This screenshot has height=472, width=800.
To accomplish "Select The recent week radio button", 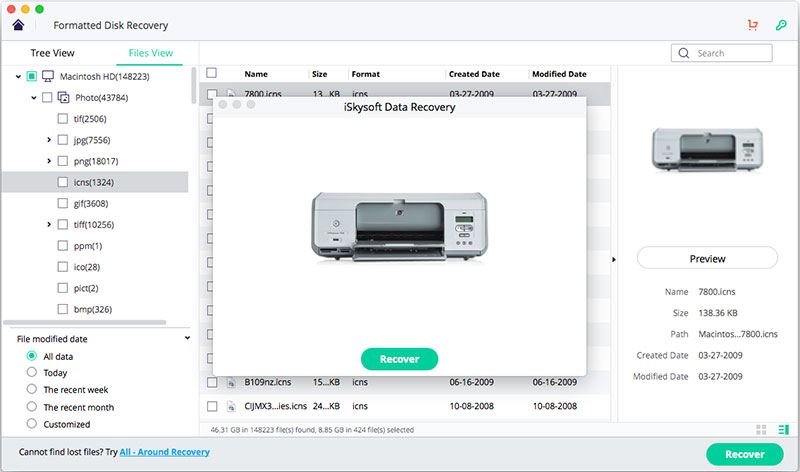I will click(32, 389).
